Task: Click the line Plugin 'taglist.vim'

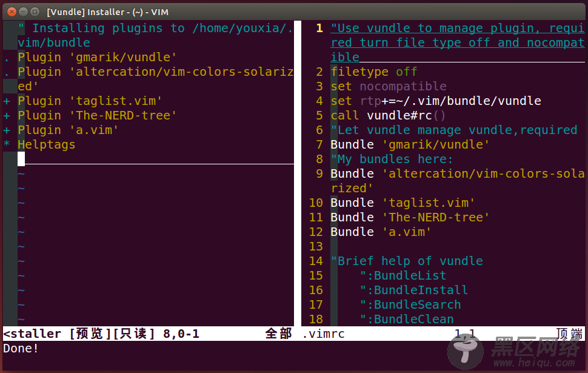Action: (x=90, y=101)
